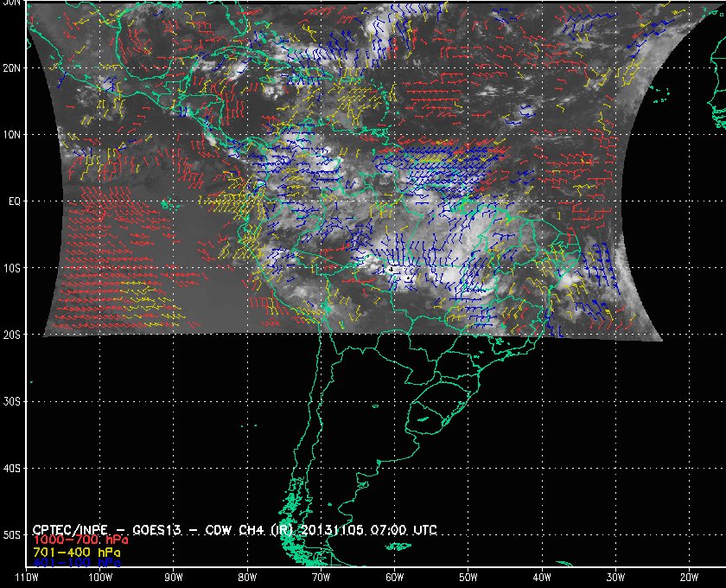Click the 30W longitude label
Screen dimensions: 726x588
point(615,578)
